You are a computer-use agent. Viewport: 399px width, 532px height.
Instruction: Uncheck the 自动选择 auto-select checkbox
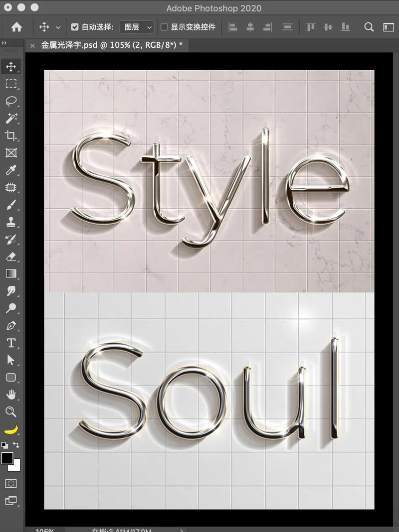pos(75,27)
